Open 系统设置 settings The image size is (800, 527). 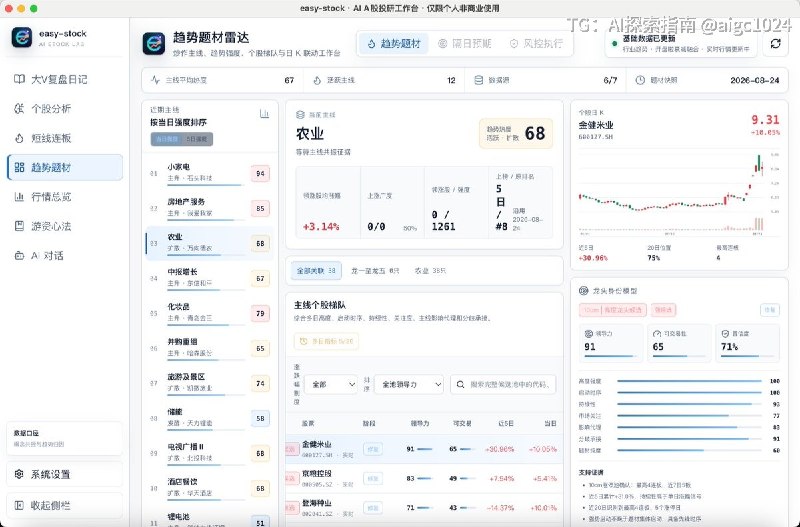(65, 474)
